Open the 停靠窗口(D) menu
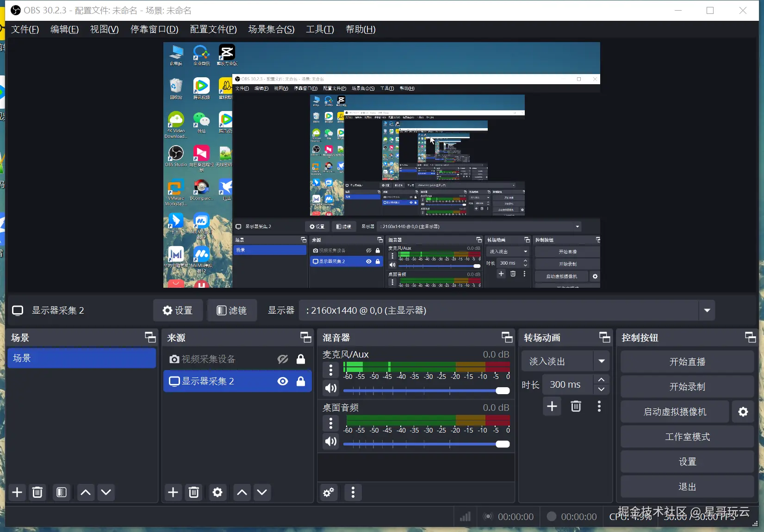 click(155, 29)
